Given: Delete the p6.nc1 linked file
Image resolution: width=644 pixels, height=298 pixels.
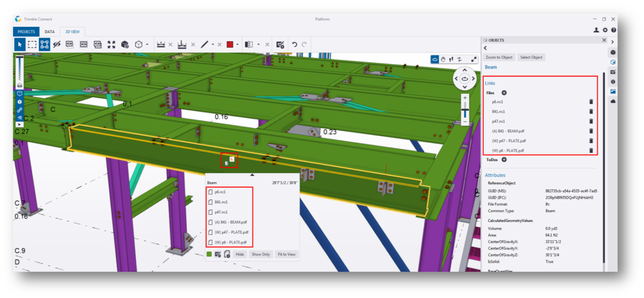Looking at the screenshot, I should [591, 101].
